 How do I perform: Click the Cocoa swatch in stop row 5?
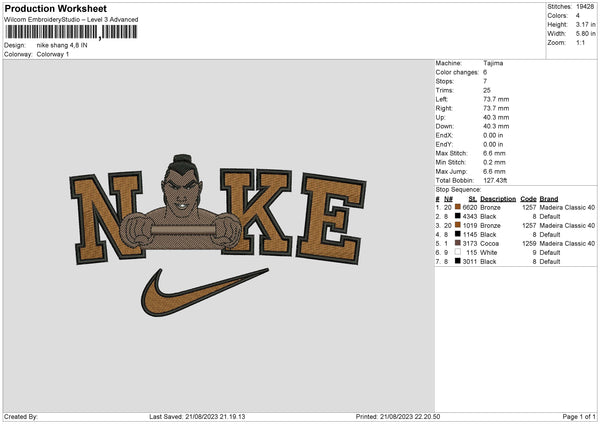(458, 243)
